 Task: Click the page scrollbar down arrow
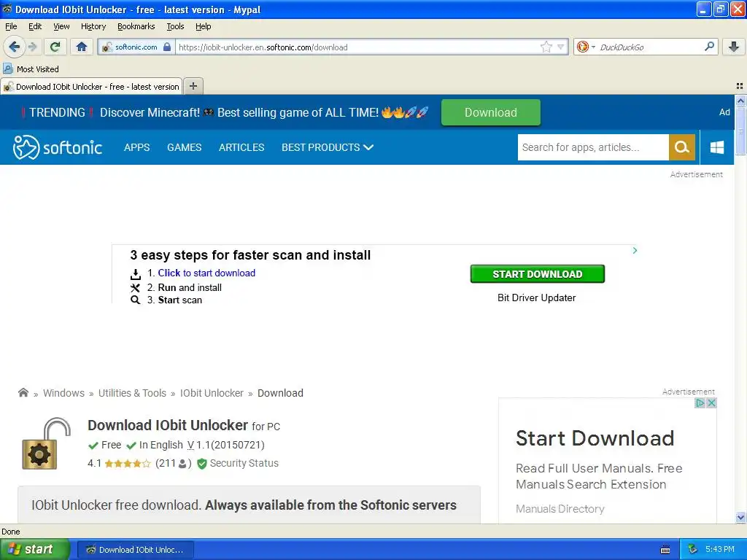point(740,517)
